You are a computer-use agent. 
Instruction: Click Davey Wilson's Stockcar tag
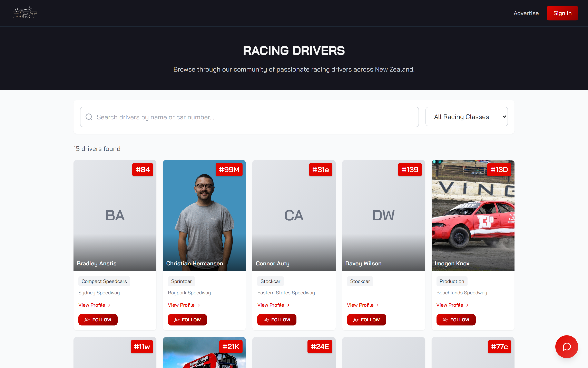[360, 281]
